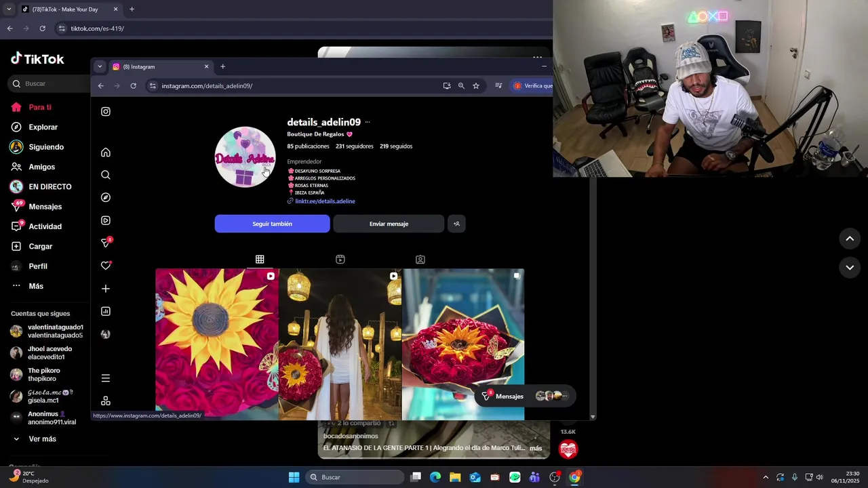Image resolution: width=868 pixels, height=488 pixels.
Task: Open the sunflower rose video post thumbnail
Action: [217, 344]
